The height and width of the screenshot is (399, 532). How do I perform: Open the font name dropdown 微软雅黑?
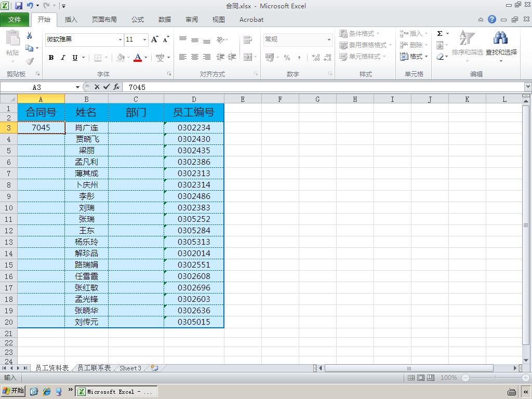[x=120, y=39]
